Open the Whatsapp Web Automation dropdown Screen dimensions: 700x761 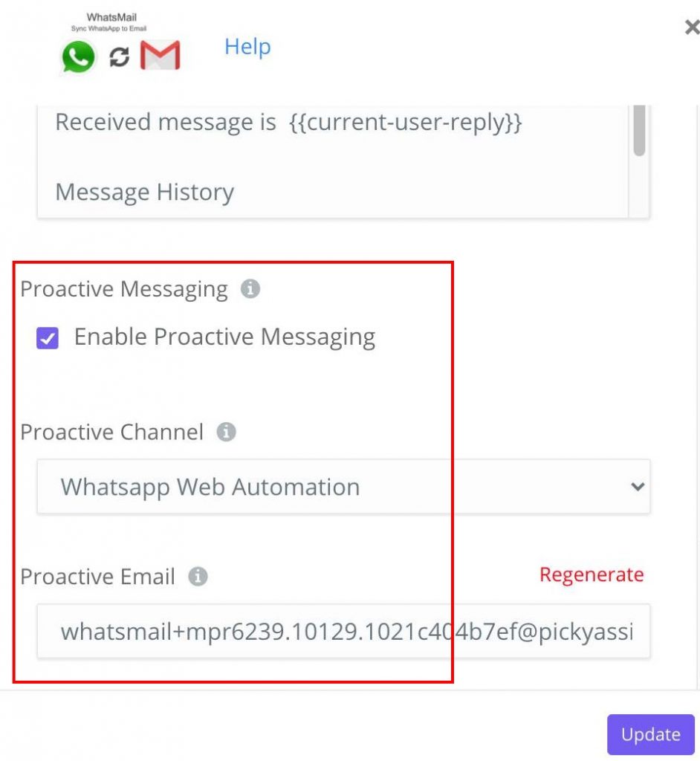click(343, 486)
